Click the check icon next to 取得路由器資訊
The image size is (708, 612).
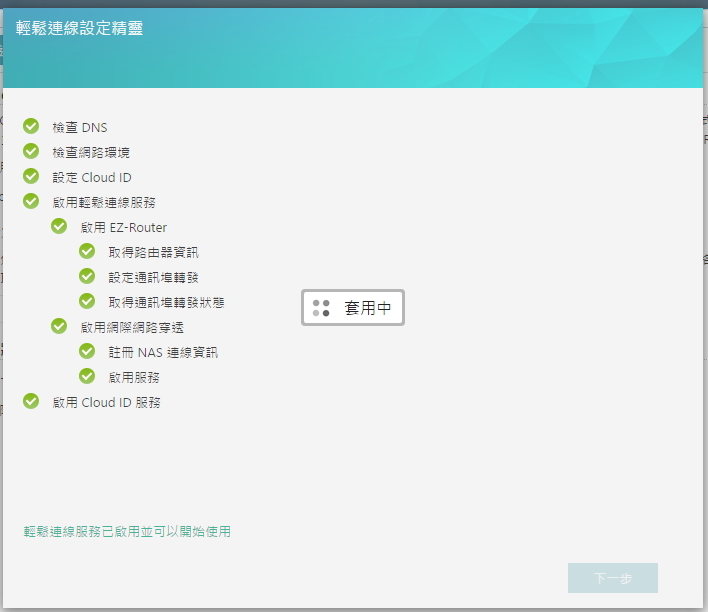pos(87,251)
